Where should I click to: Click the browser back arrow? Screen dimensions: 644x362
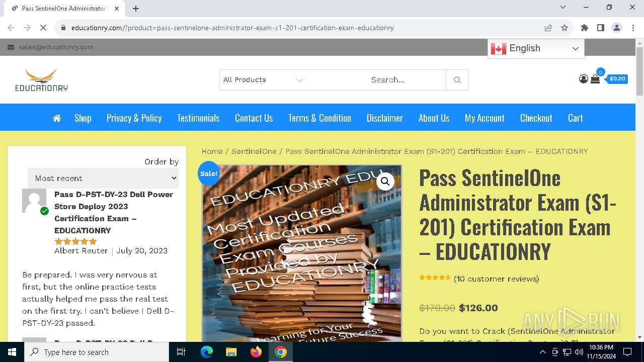tap(11, 28)
